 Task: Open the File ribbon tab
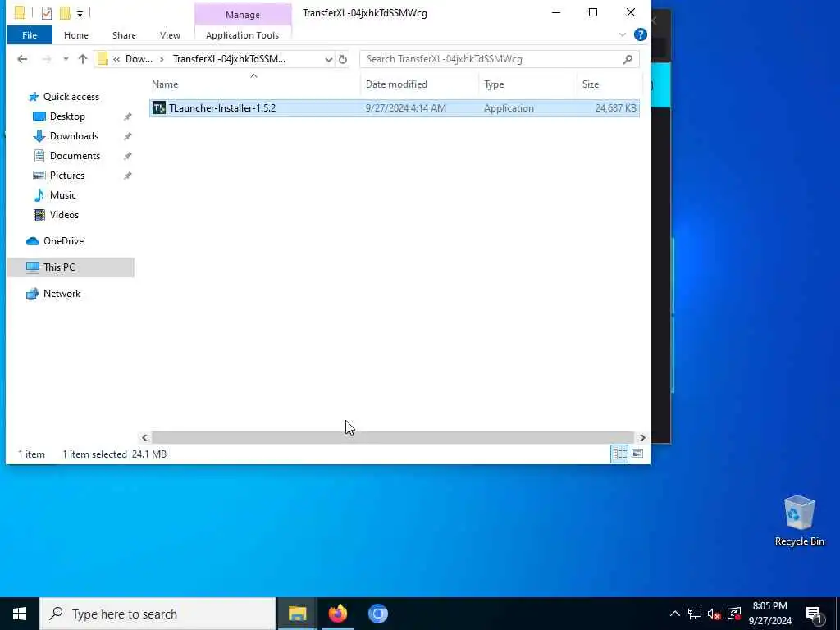coord(30,35)
